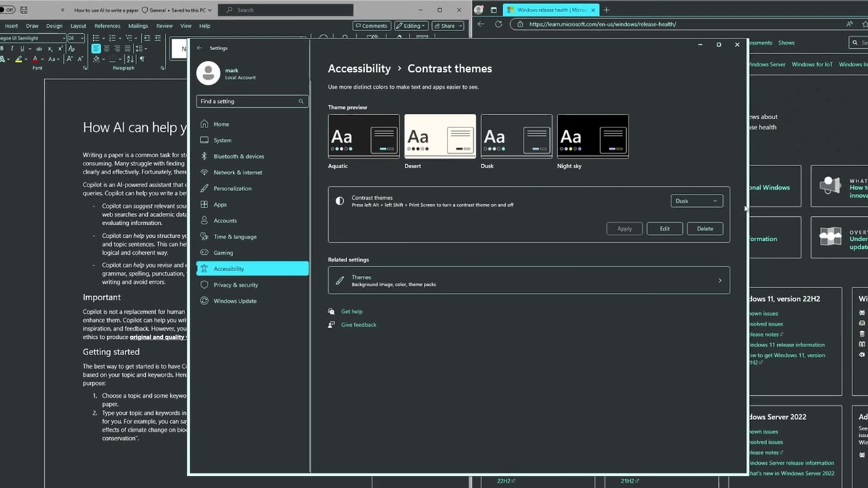Open the Insert tab in Word
The height and width of the screenshot is (488, 868).
[11, 26]
